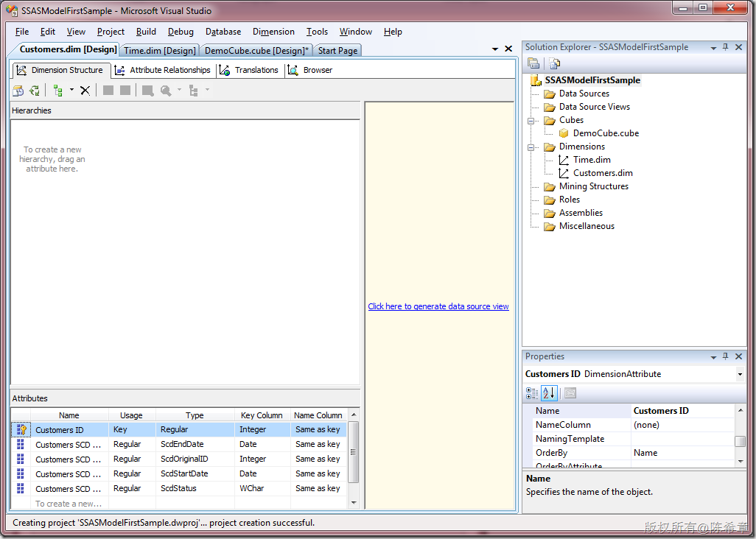Open dropdown beside greyed-out hierarchy icon
Screen dimensions: 756x539
click(x=207, y=90)
